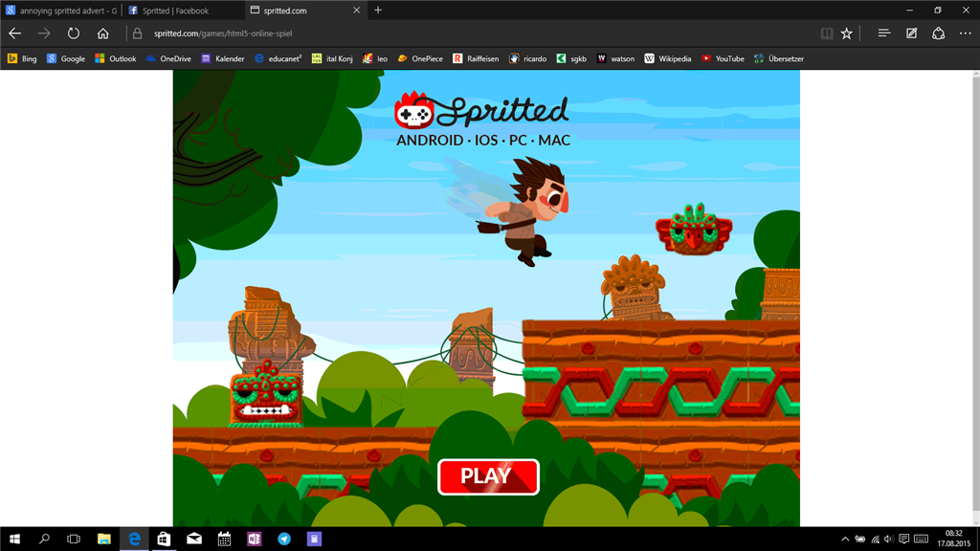Open Task View on the taskbar
Screen dimensions: 980x551
pos(73,539)
